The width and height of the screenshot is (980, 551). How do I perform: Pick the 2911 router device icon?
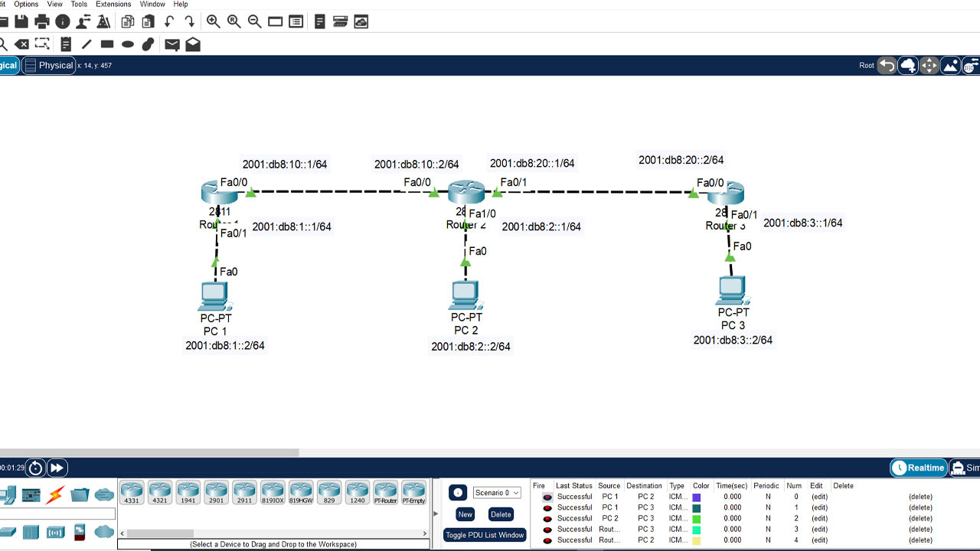coord(244,492)
